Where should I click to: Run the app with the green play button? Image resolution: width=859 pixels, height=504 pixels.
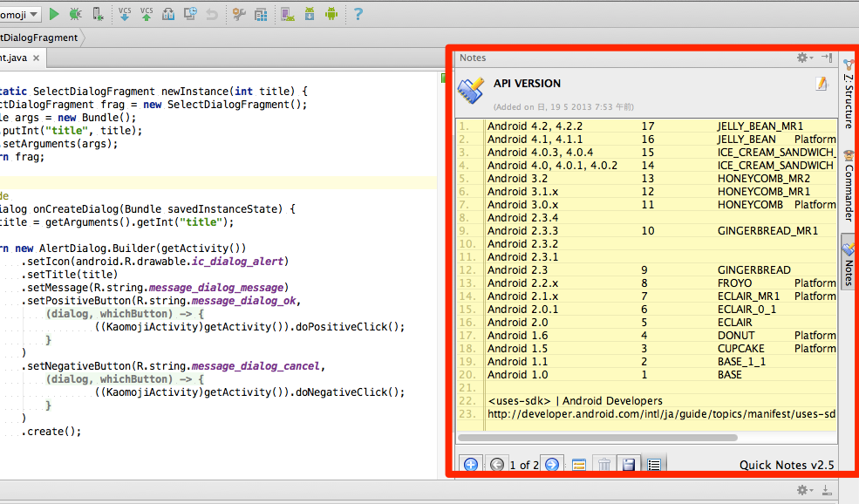click(54, 14)
